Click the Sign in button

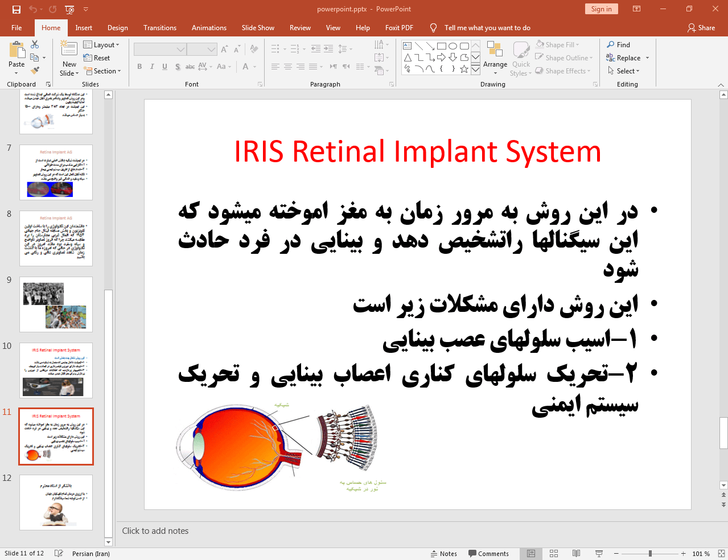pyautogui.click(x=601, y=9)
